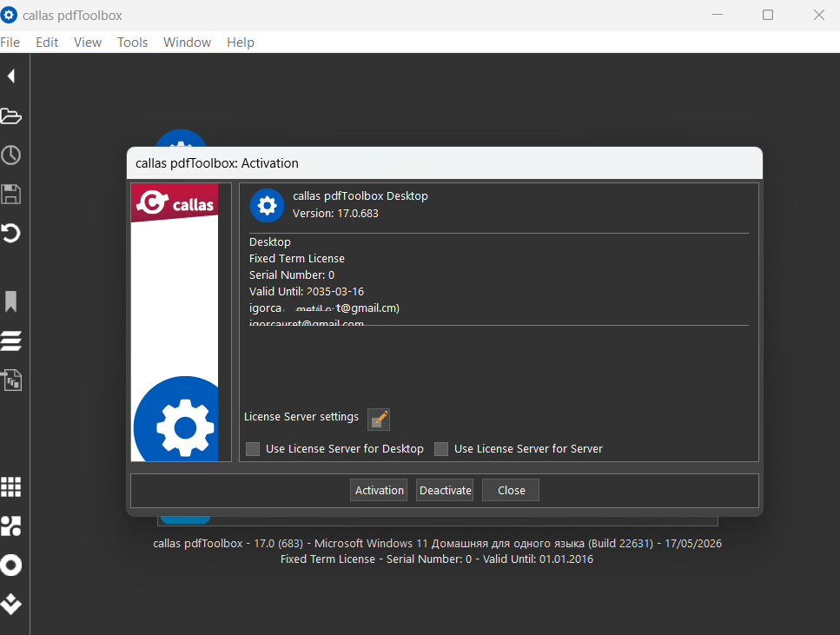Click the compare documents icon in sidebar
The image size is (840, 635).
[x=10, y=380]
